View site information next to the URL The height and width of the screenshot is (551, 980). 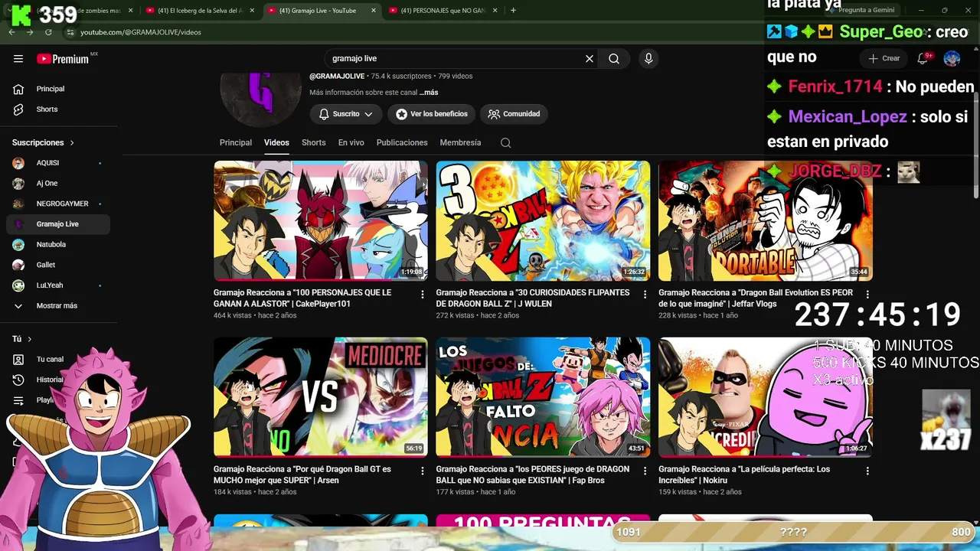click(70, 32)
